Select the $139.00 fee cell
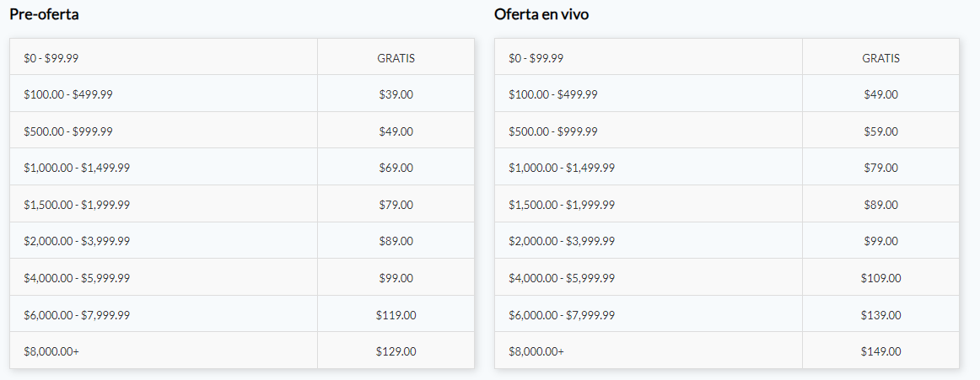This screenshot has width=980, height=380. tap(880, 315)
